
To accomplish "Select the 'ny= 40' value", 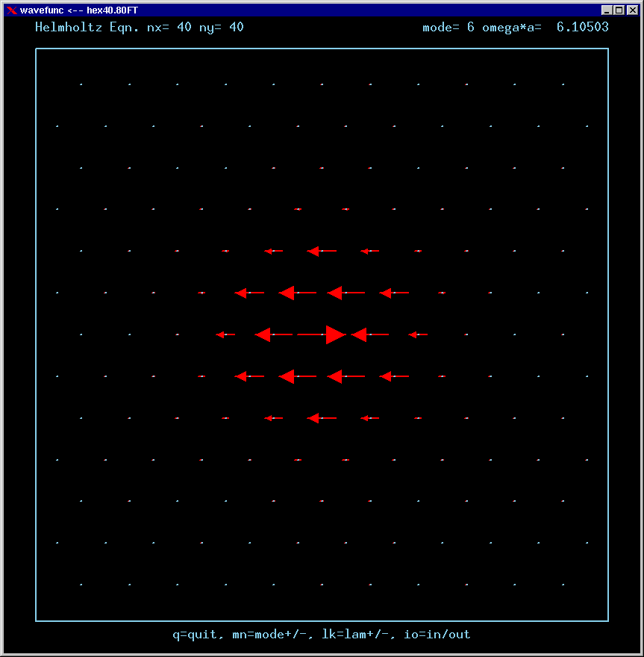I will click(x=222, y=27).
